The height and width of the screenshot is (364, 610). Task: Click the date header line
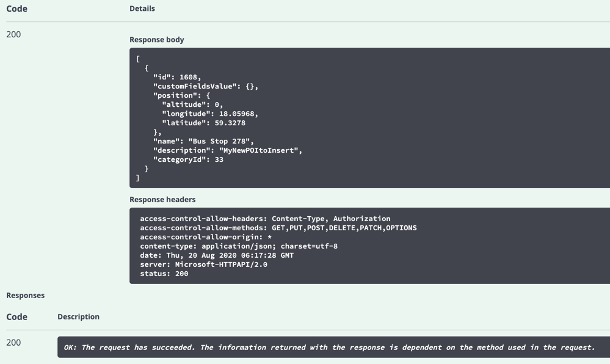click(217, 255)
